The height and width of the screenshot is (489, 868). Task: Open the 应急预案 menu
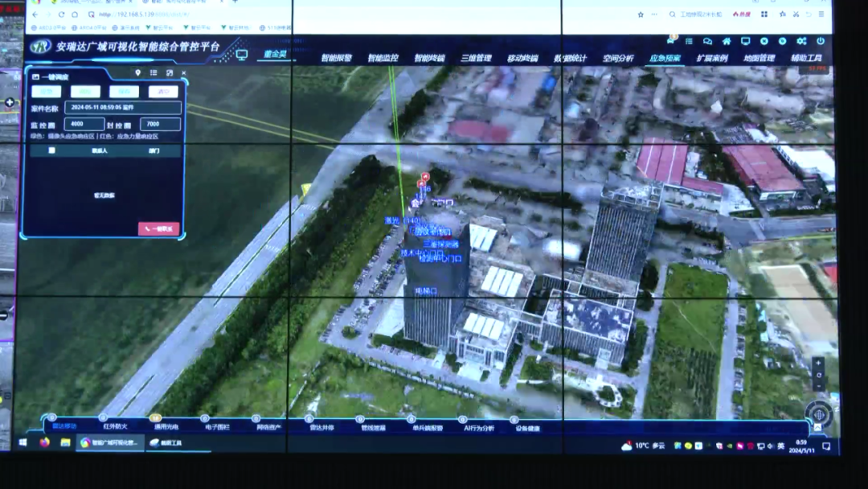click(x=665, y=58)
